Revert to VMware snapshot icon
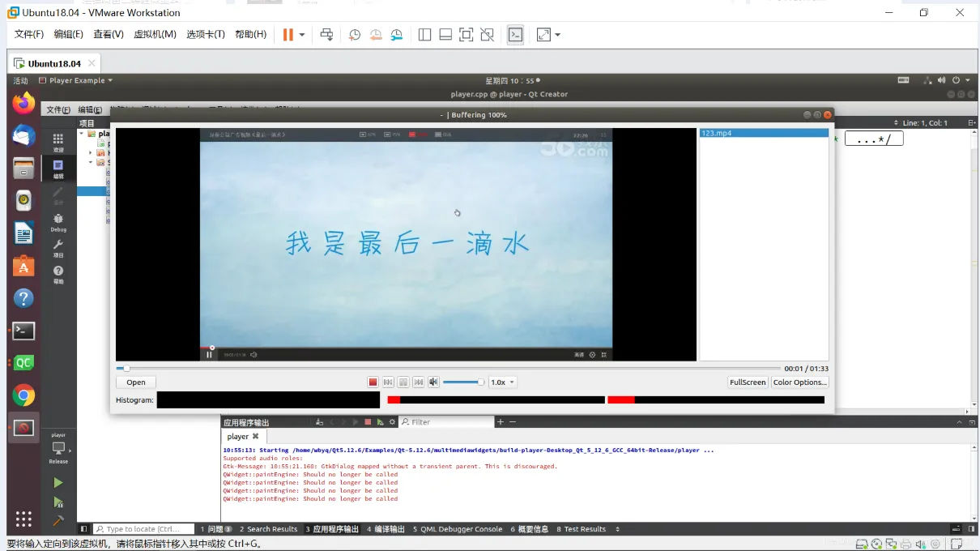Image resolution: width=980 pixels, height=551 pixels. (376, 35)
